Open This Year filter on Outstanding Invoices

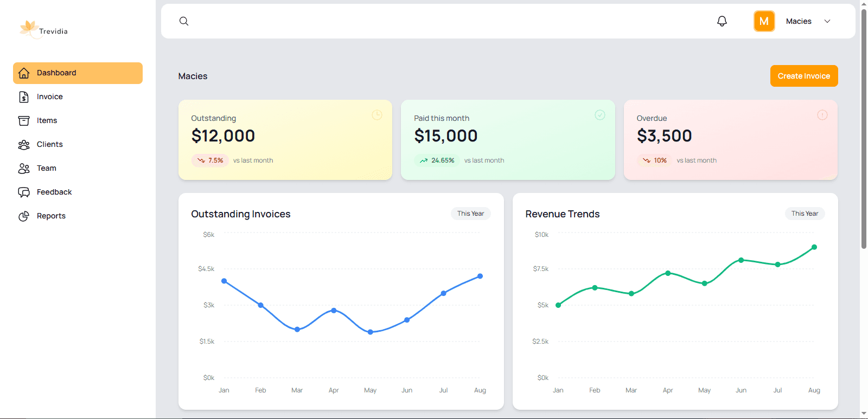[470, 214]
